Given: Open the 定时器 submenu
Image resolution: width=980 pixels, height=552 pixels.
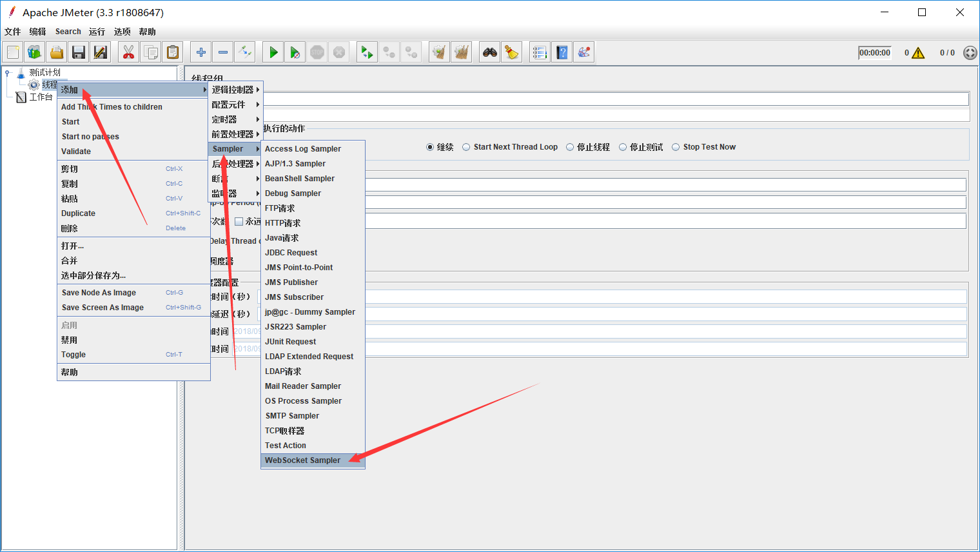Looking at the screenshot, I should point(235,119).
